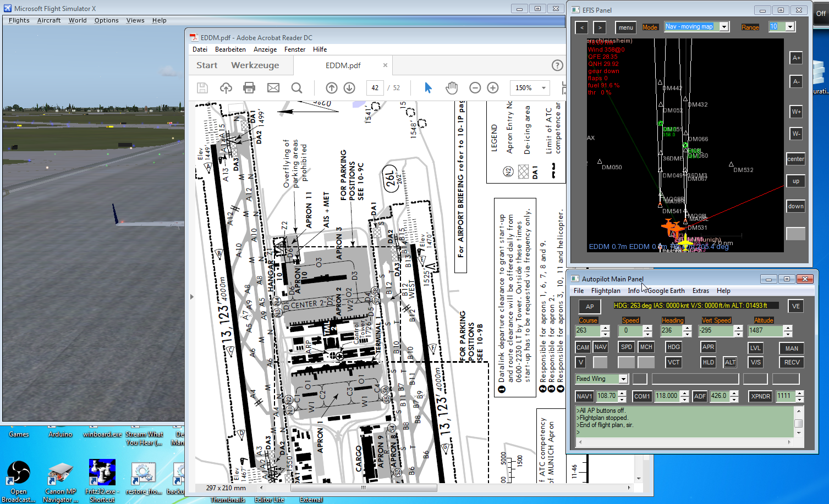The image size is (829, 504).
Task: Open the Anzeige menu in Acrobat
Action: click(265, 49)
